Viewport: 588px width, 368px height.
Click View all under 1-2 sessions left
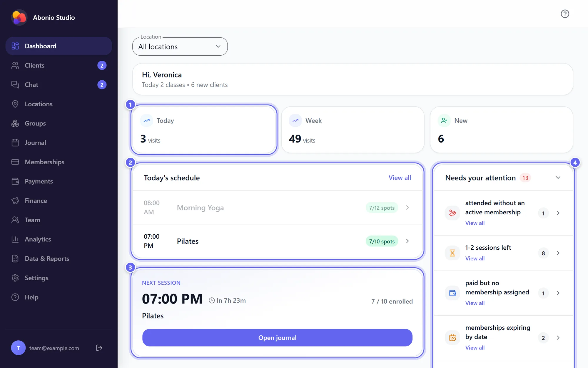coord(475,258)
